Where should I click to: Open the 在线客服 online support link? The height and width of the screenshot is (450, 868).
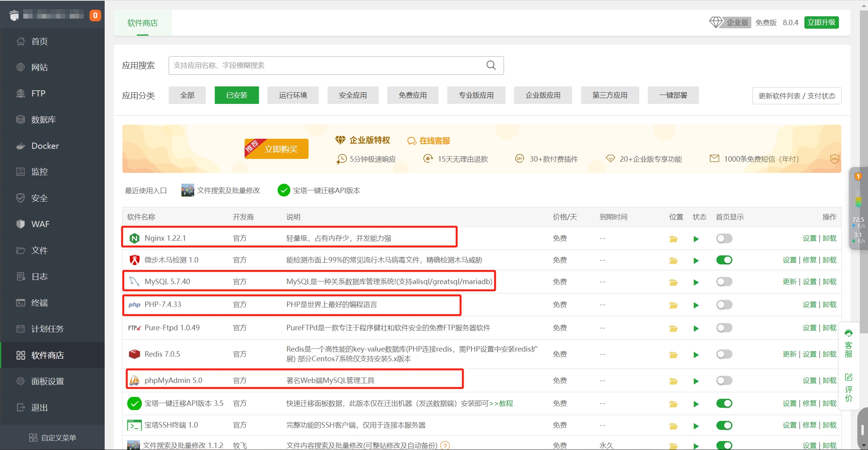pyautogui.click(x=429, y=141)
